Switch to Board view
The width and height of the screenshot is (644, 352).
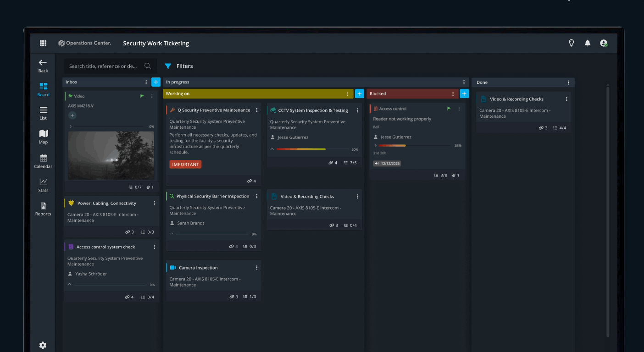pos(43,90)
